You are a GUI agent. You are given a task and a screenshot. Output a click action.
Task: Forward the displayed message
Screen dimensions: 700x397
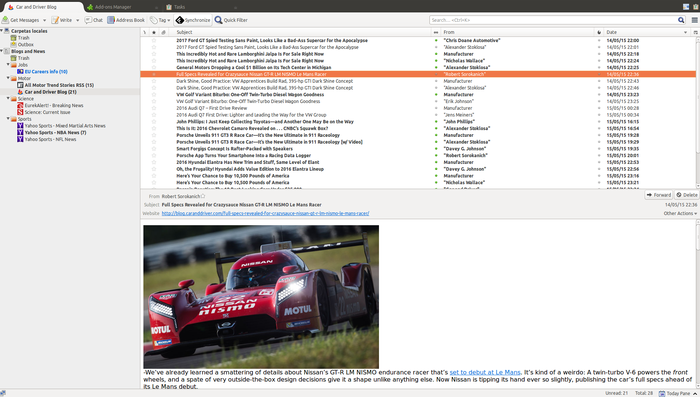(658, 195)
